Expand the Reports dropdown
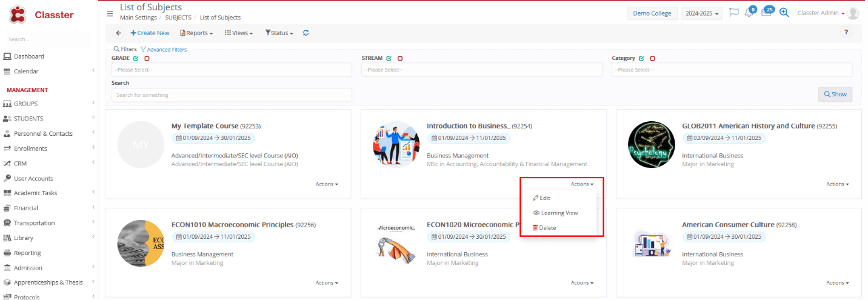Screen dimensions: 868x300 pyautogui.click(x=196, y=33)
